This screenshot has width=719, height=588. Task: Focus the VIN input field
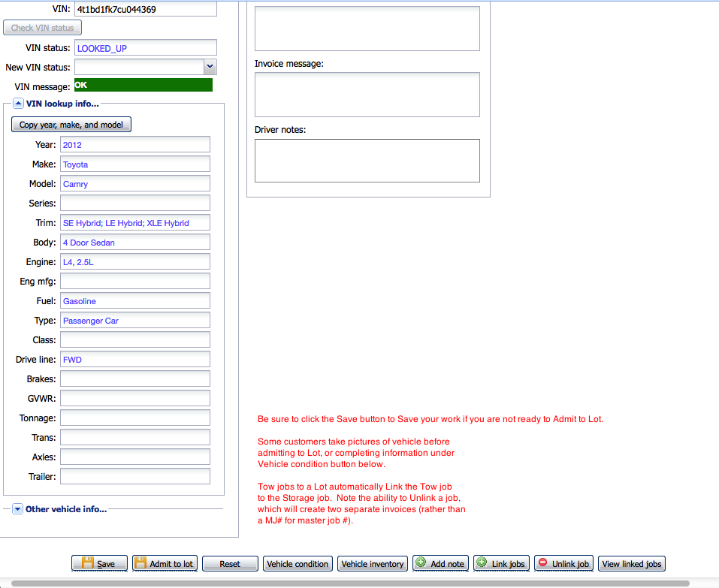coord(145,9)
